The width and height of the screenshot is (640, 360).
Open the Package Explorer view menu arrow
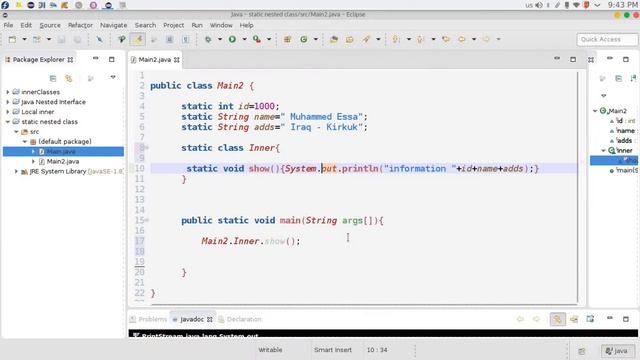(113, 77)
